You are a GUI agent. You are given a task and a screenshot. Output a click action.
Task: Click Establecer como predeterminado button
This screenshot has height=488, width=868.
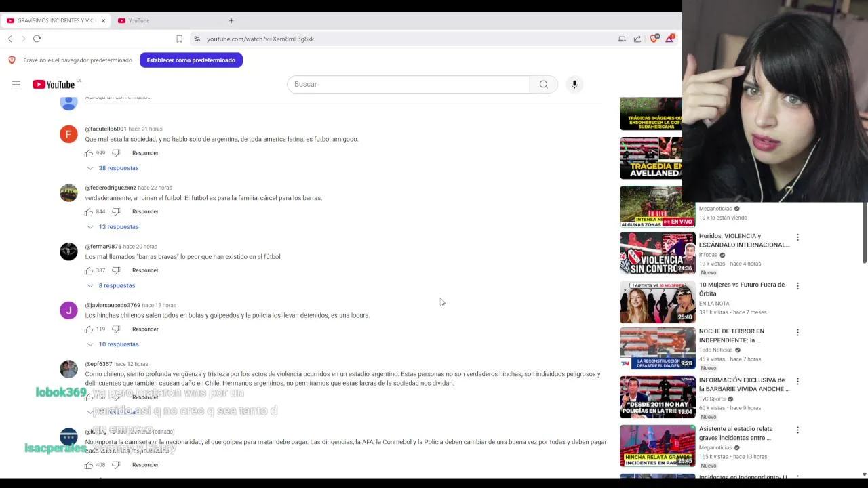pos(191,60)
